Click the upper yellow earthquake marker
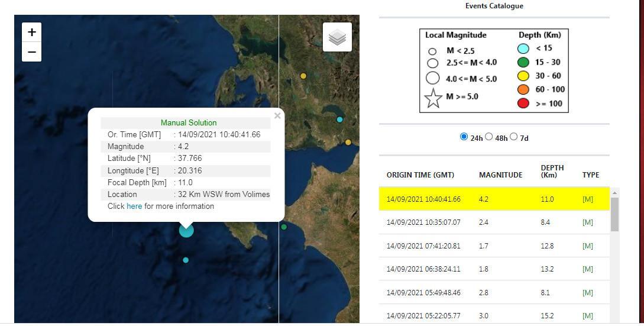 pos(303,76)
